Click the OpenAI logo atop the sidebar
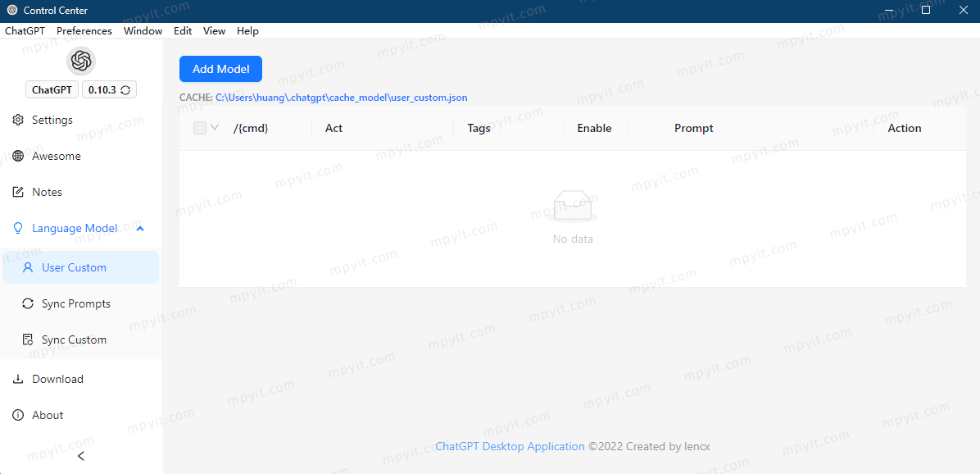This screenshot has height=474, width=980. (x=80, y=61)
